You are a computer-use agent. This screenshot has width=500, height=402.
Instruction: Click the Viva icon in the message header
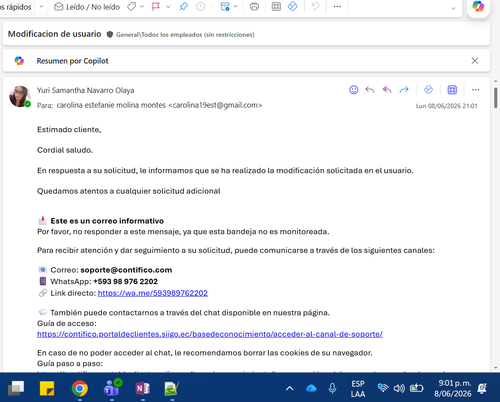pyautogui.click(x=428, y=90)
